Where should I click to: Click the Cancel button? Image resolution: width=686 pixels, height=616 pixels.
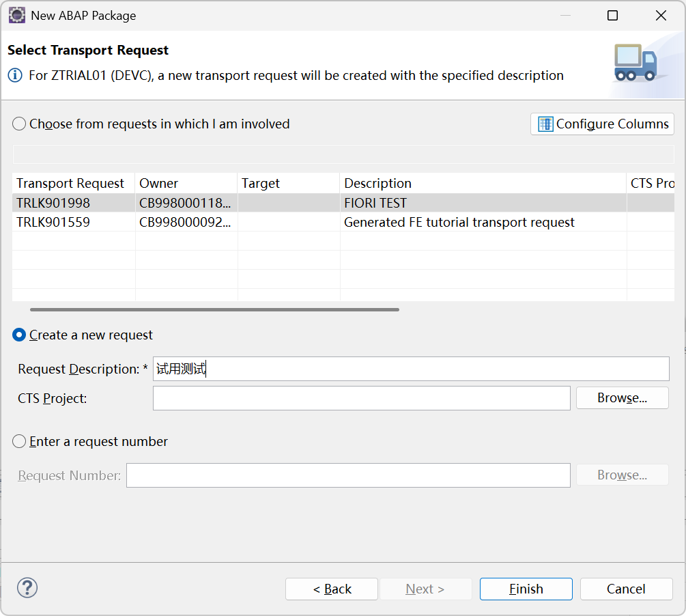point(625,589)
